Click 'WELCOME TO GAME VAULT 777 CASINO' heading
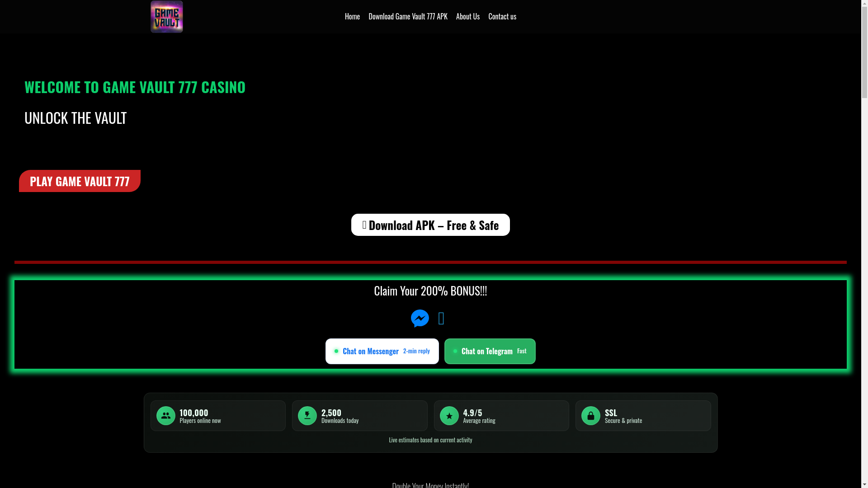The width and height of the screenshot is (868, 488). click(135, 87)
